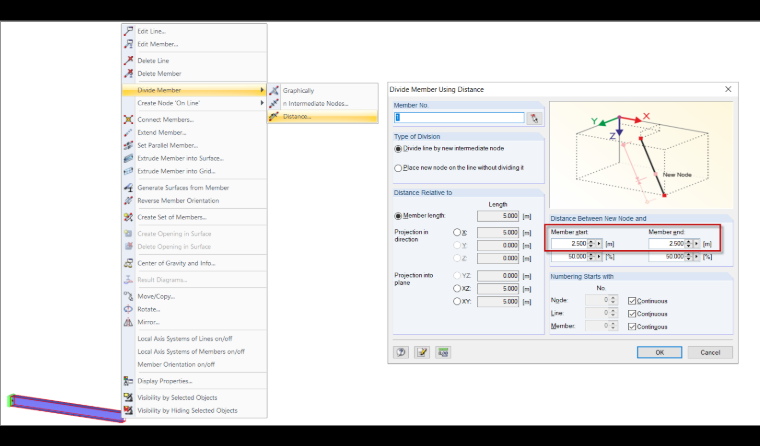Choose Local Axis Systems of Members on/off

click(194, 351)
